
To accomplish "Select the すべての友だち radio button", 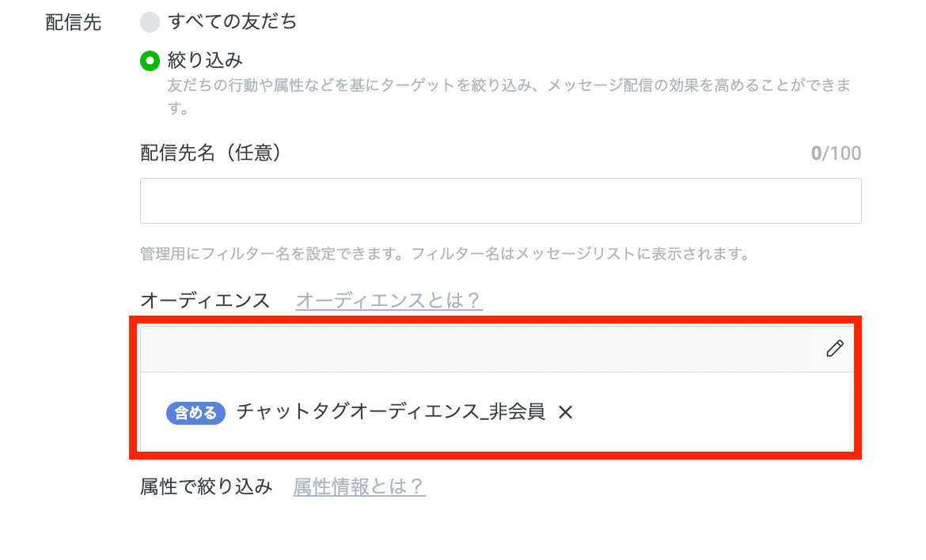I will (150, 22).
